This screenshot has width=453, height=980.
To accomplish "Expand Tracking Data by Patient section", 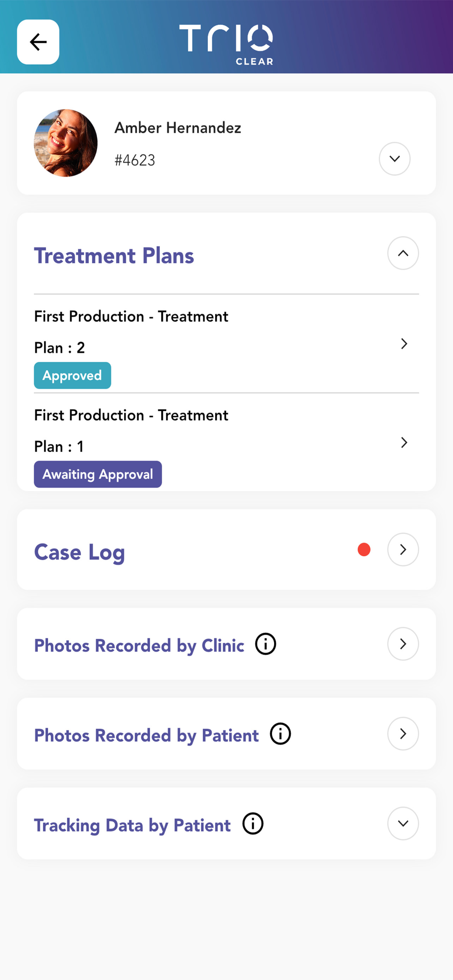I will (403, 824).
